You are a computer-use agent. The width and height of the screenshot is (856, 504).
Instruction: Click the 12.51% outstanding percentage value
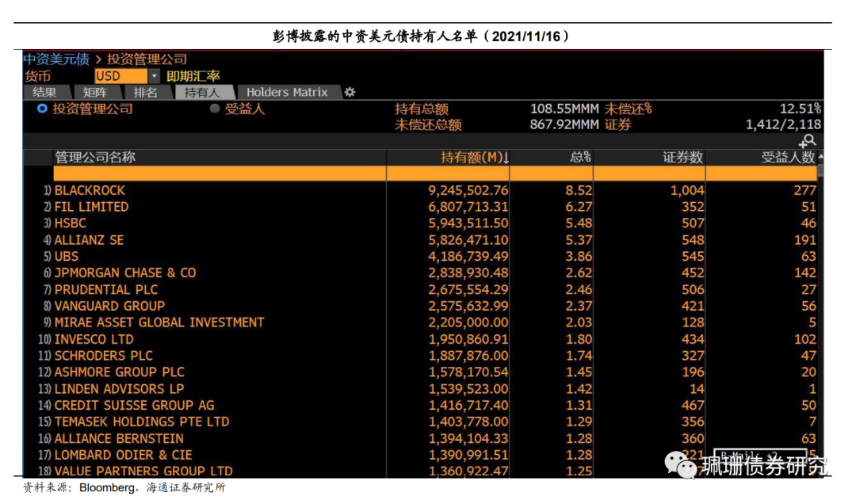pos(800,109)
